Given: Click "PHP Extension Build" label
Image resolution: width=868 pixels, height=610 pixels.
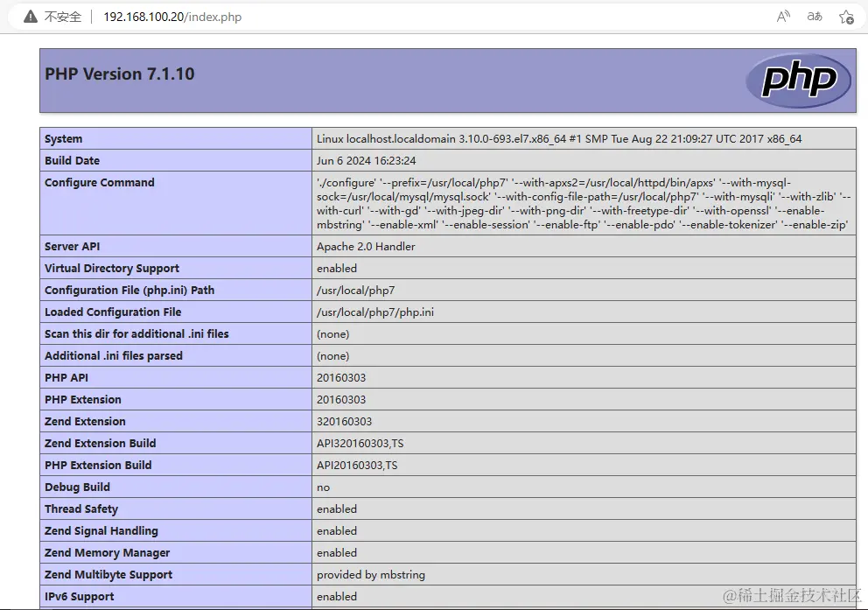Looking at the screenshot, I should (x=98, y=465).
